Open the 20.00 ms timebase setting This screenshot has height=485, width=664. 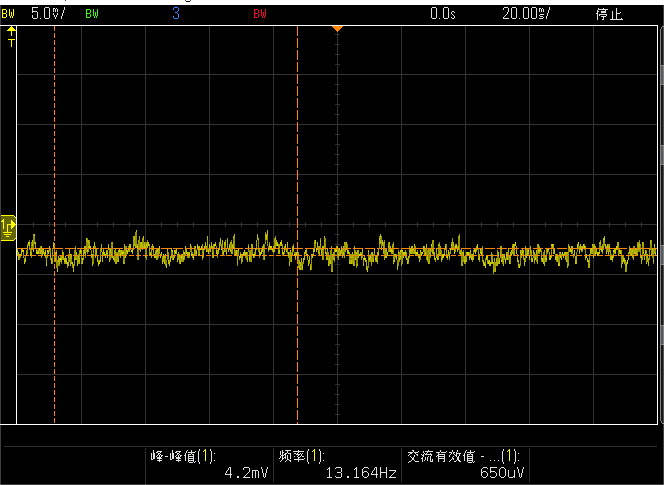click(526, 14)
